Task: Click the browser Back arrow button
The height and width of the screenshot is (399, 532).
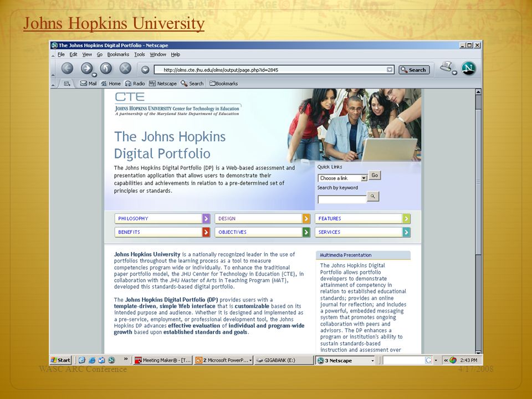Action: click(67, 69)
